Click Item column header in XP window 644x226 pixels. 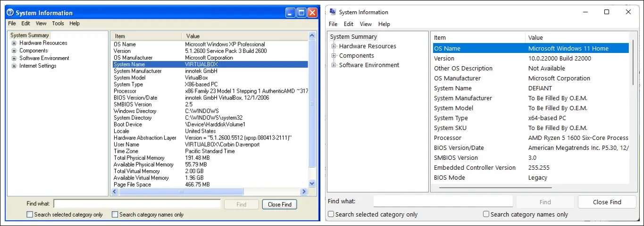(146, 36)
